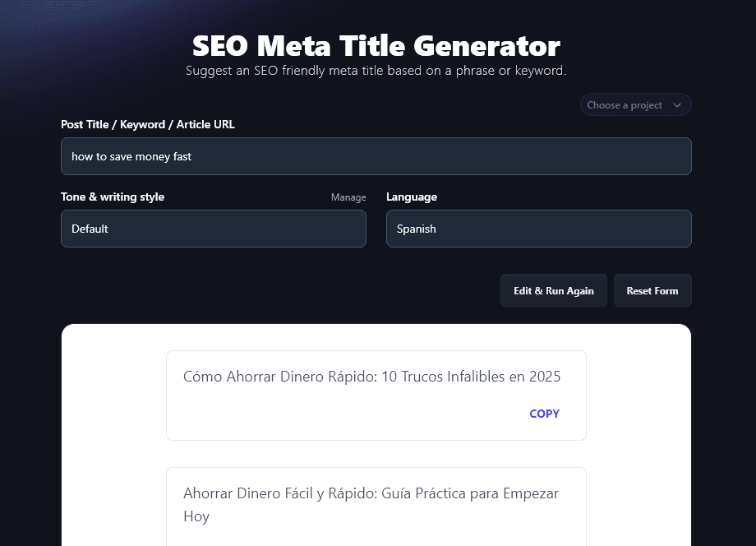This screenshot has height=546, width=756.
Task: Open the Manage link for tone styles
Action: 348,197
